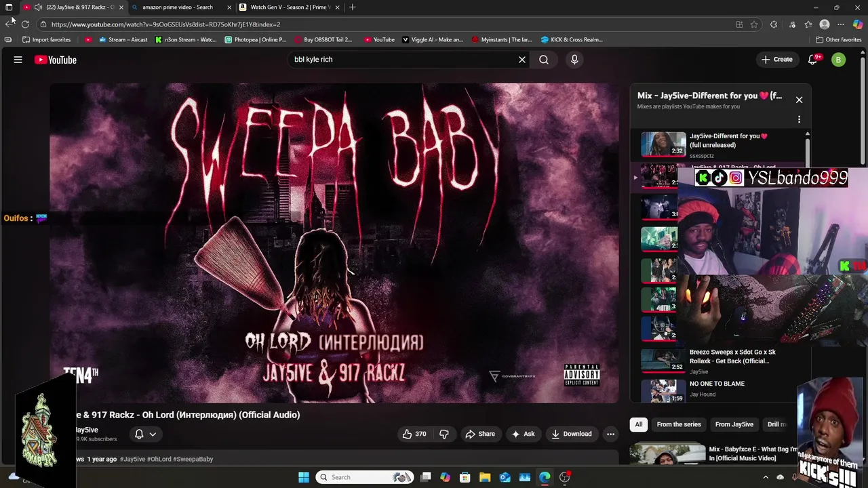Select the From the series chip
Image resolution: width=868 pixels, height=488 pixels.
point(679,424)
